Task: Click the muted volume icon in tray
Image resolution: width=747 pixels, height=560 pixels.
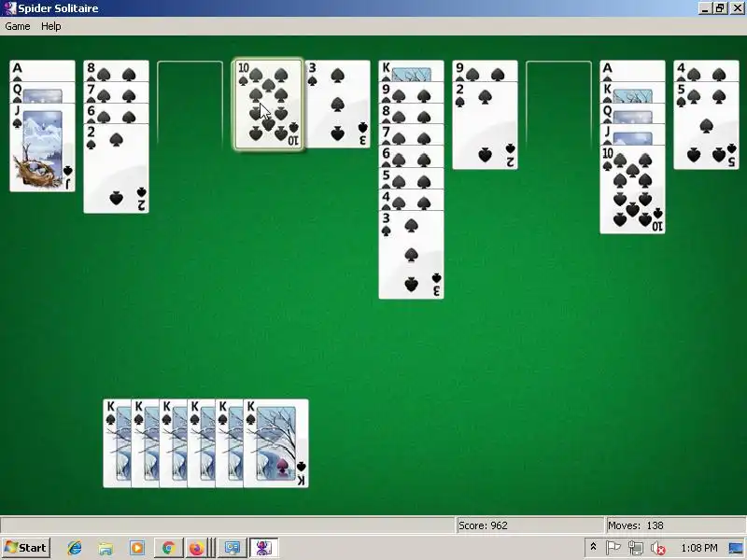Action: click(658, 548)
